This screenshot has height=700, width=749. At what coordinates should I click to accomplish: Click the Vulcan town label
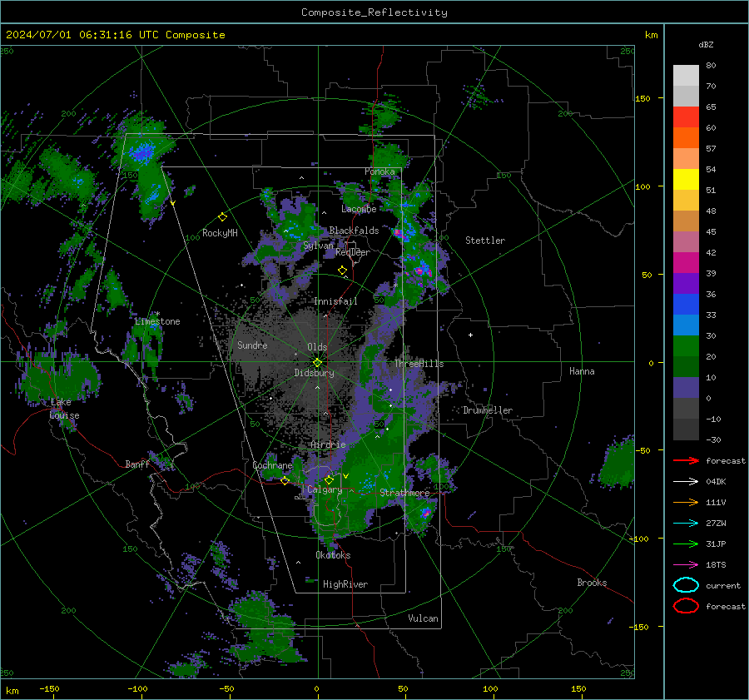(423, 618)
